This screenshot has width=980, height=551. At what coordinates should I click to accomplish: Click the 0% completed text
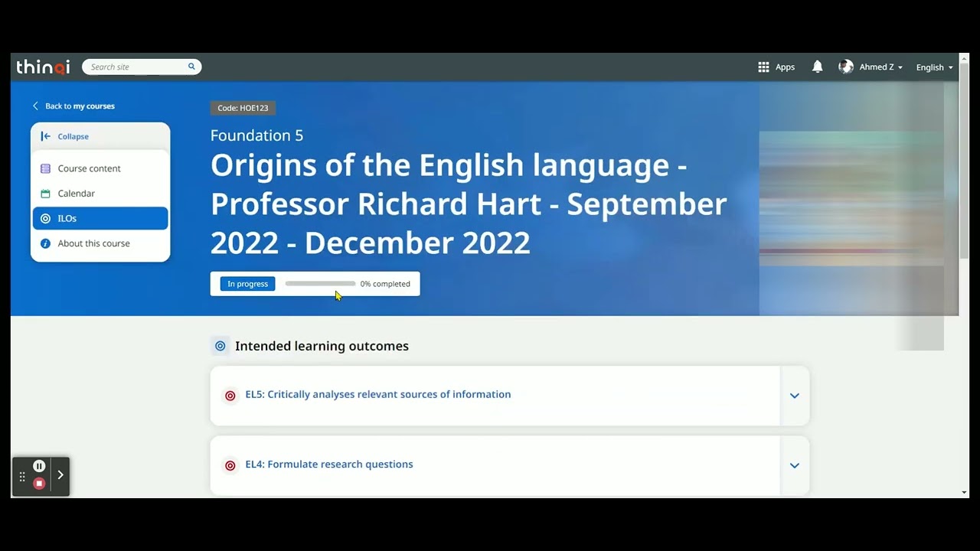tap(385, 284)
